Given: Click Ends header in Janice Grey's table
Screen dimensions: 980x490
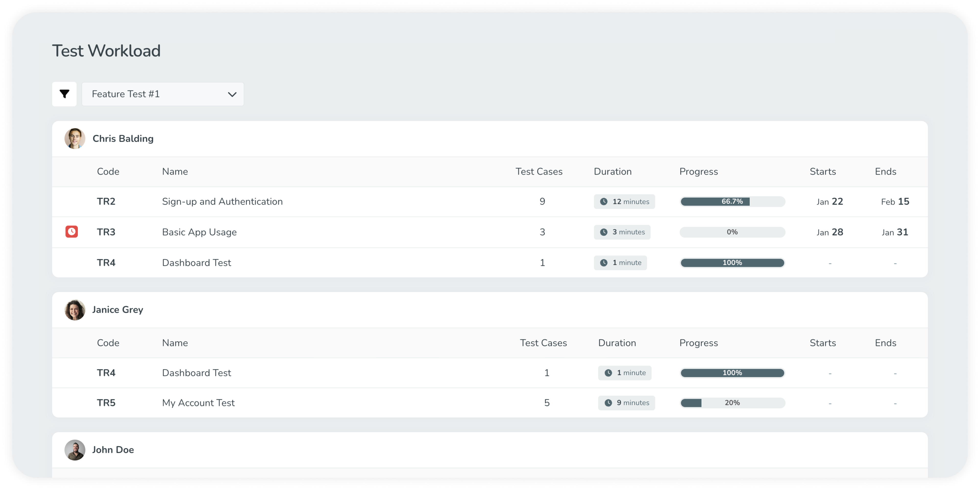Looking at the screenshot, I should tap(886, 343).
